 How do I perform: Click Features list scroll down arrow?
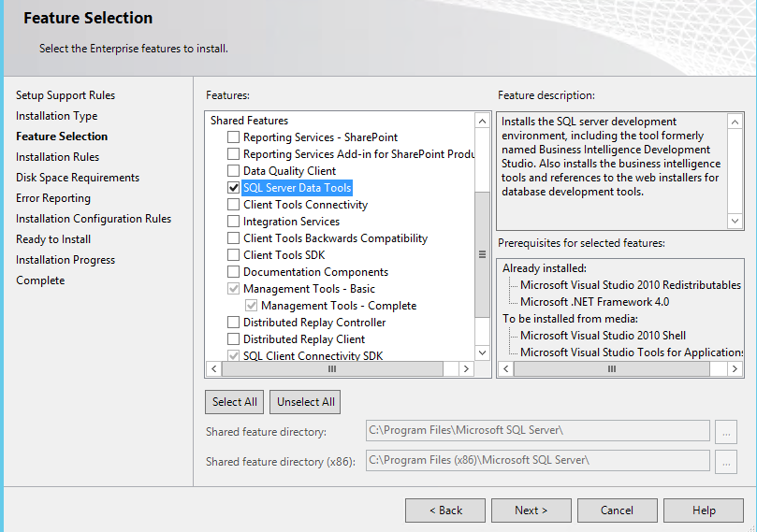(482, 352)
